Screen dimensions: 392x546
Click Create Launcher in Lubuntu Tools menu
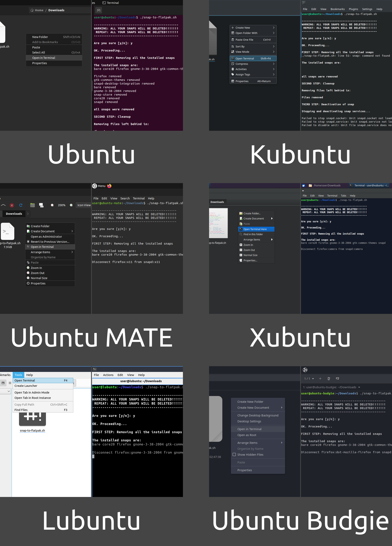pyautogui.click(x=43, y=386)
